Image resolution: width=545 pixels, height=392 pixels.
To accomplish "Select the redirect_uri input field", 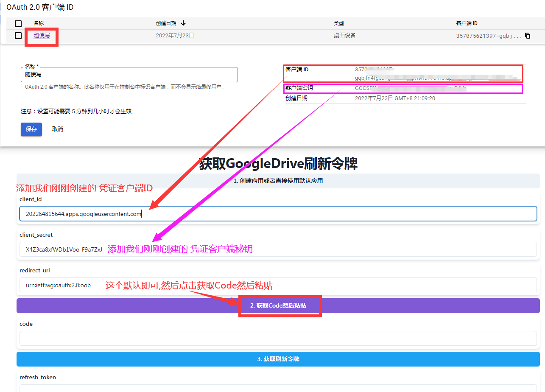I will [x=278, y=285].
